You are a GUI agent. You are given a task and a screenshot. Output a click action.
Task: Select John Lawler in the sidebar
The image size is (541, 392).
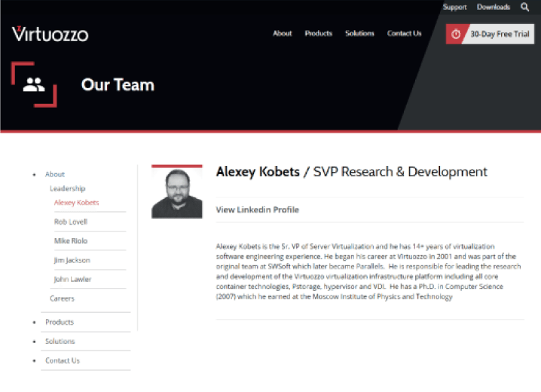pos(72,279)
